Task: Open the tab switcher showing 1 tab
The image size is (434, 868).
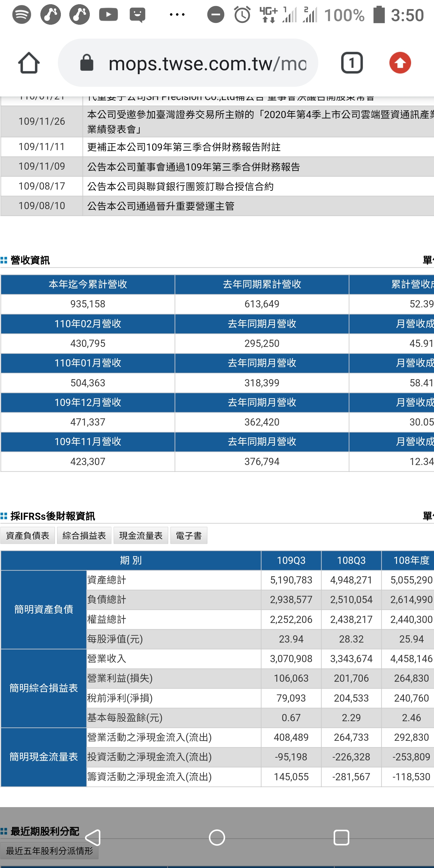Action: (x=352, y=63)
